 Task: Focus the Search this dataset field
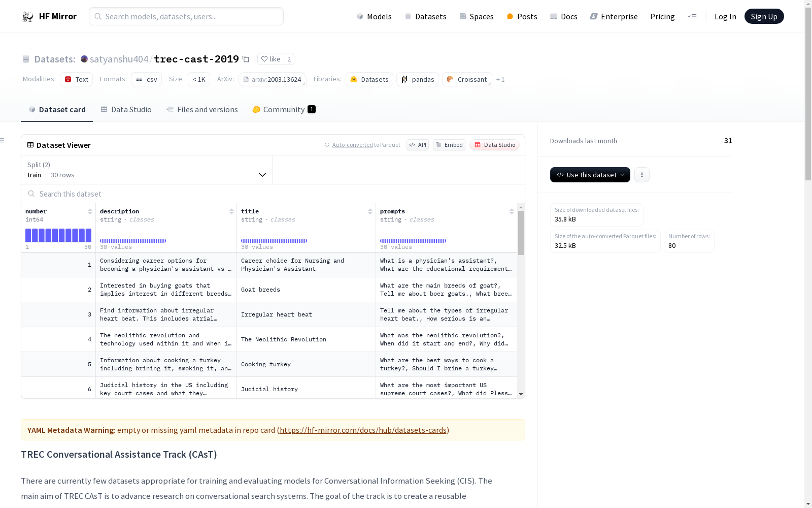pos(273,194)
